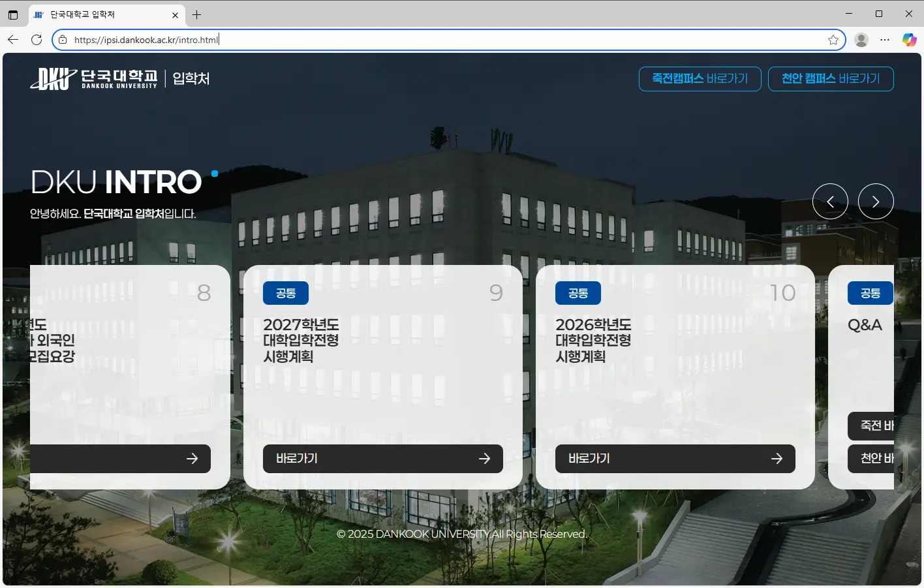Click the Dankook University logo
The height and width of the screenshot is (588, 924).
point(94,79)
